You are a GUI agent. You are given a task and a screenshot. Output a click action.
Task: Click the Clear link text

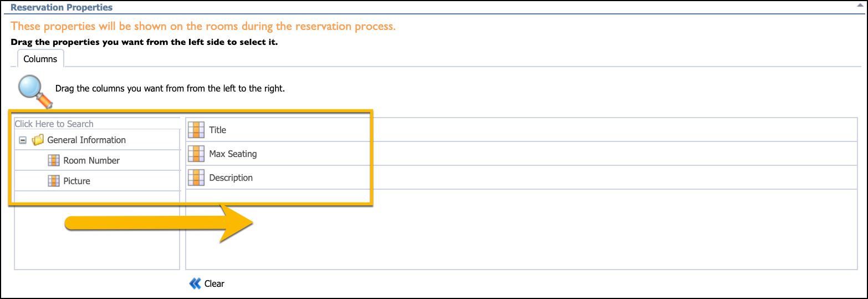pyautogui.click(x=215, y=283)
